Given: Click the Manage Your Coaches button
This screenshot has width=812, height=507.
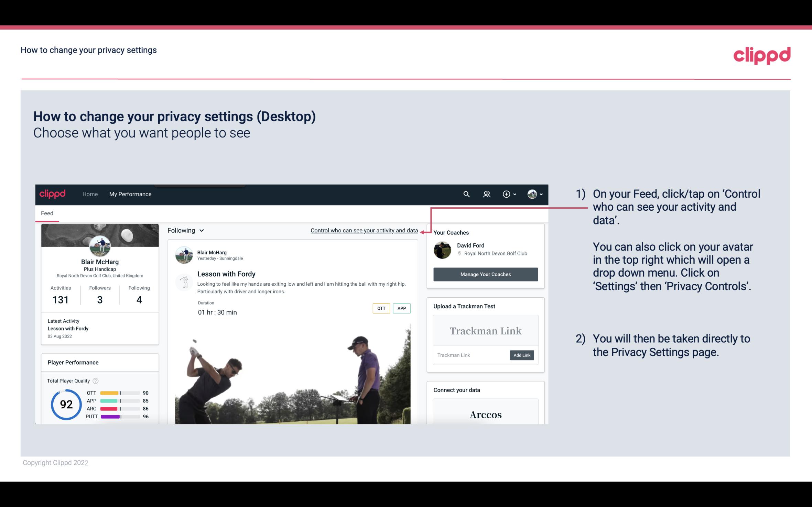Looking at the screenshot, I should tap(486, 274).
